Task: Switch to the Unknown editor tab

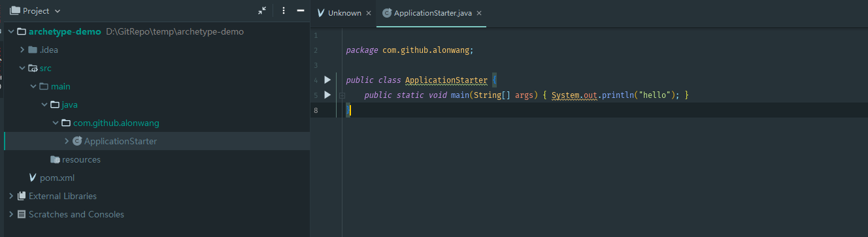Action: [339, 13]
